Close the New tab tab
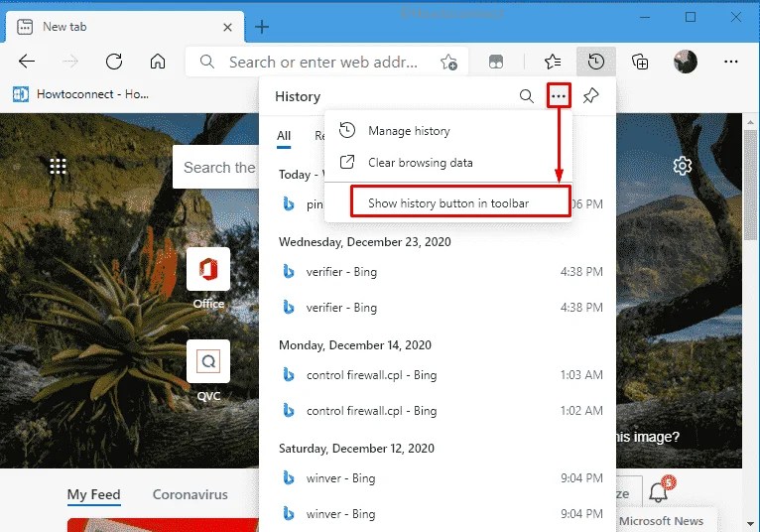760x532 pixels. pyautogui.click(x=227, y=27)
